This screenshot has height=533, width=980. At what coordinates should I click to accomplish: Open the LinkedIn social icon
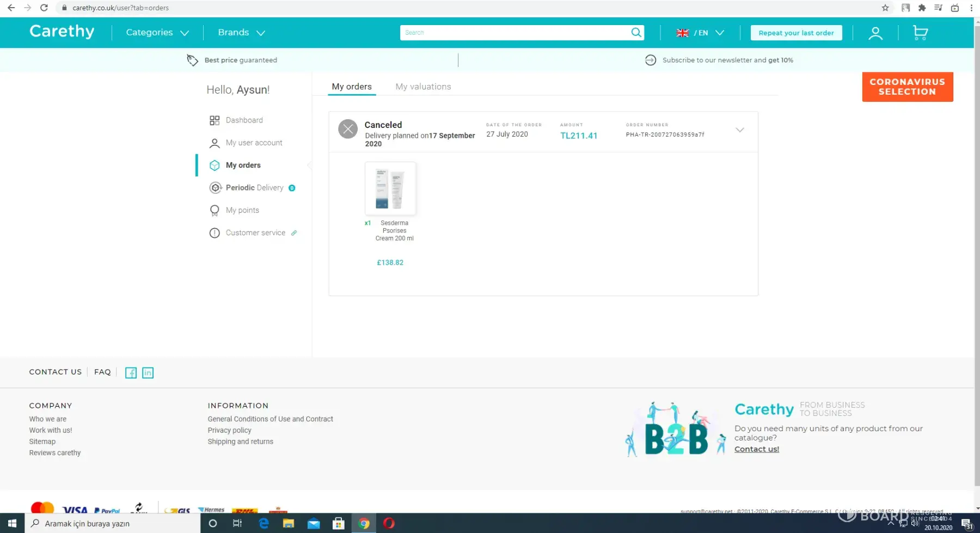coord(148,373)
